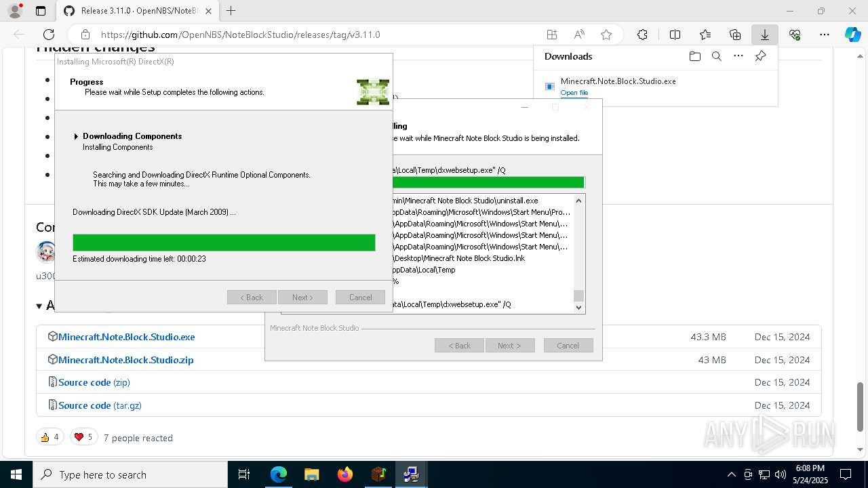Image resolution: width=868 pixels, height=488 pixels.
Task: Refresh the GitHub release page
Action: (49, 35)
